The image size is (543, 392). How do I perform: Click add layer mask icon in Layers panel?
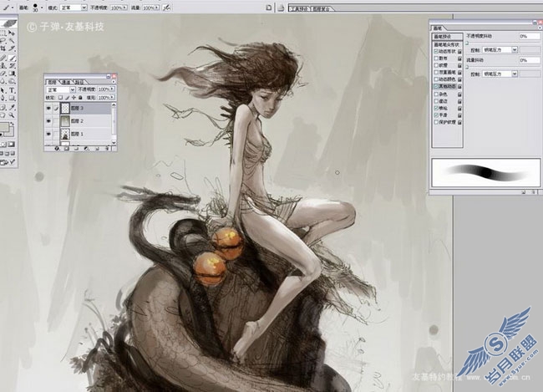(x=67, y=149)
